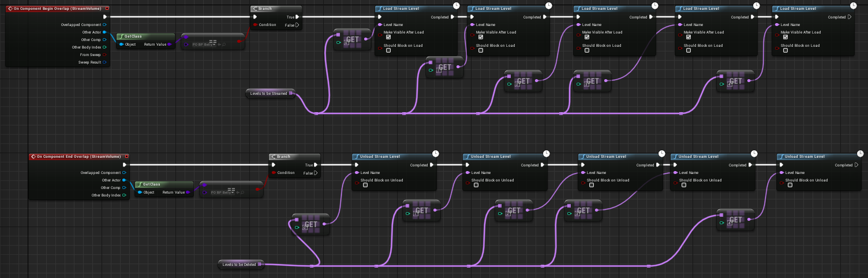Click use-selected arrow beside PO BP Belly, End Overlap chain
The width and height of the screenshot is (868, 278).
pyautogui.click(x=238, y=192)
